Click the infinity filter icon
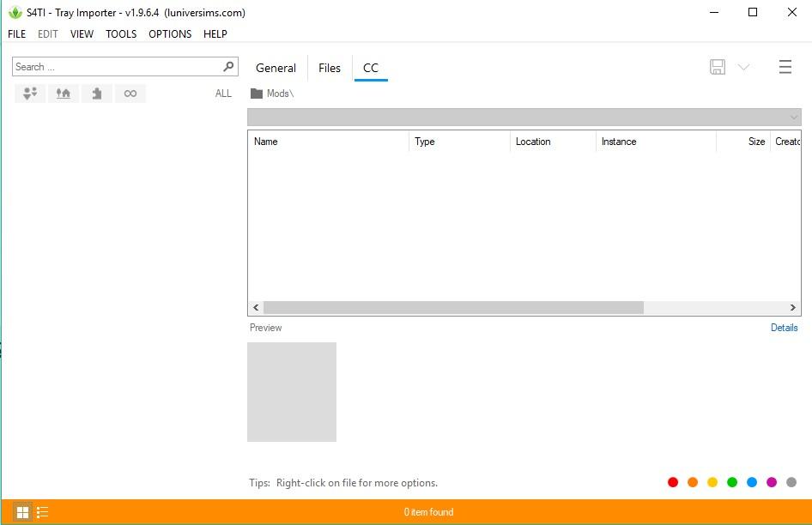This screenshot has height=525, width=812. (130, 94)
